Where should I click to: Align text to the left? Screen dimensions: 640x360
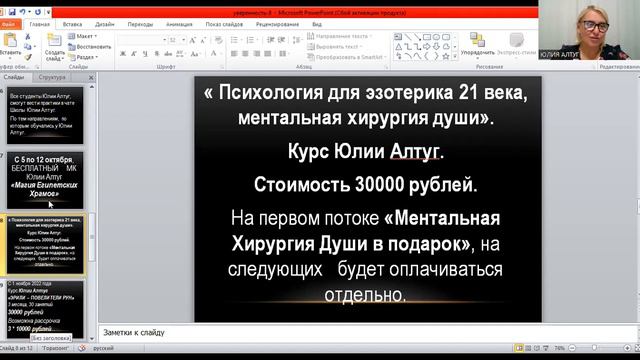coord(234,54)
